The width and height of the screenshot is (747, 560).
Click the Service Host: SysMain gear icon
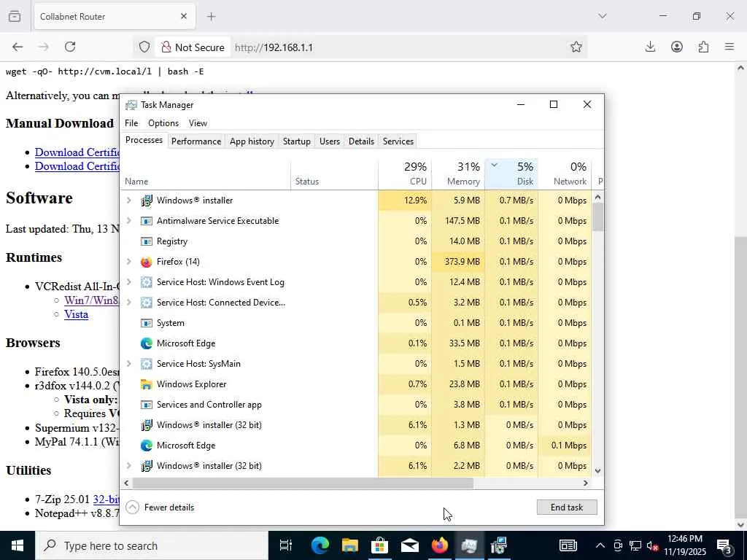pyautogui.click(x=147, y=364)
